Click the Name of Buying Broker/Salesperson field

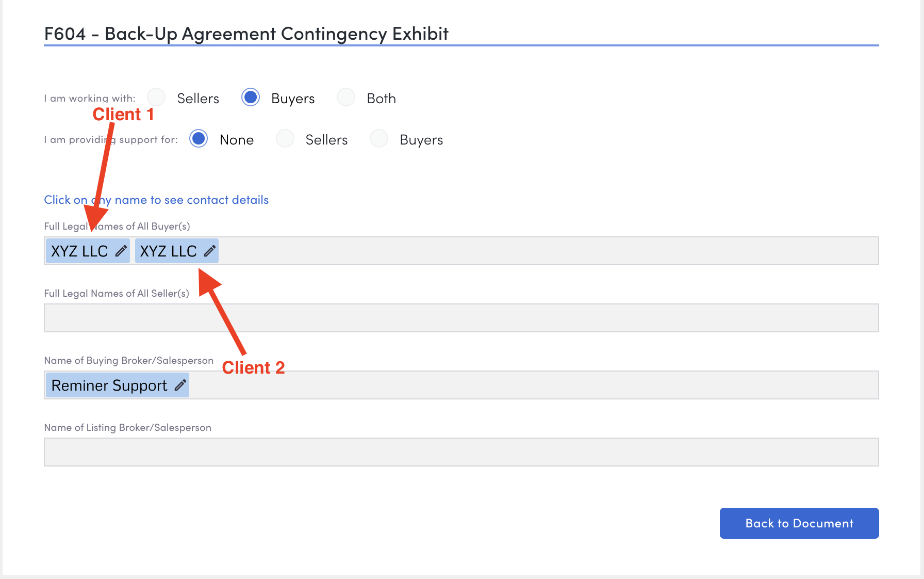tap(461, 385)
